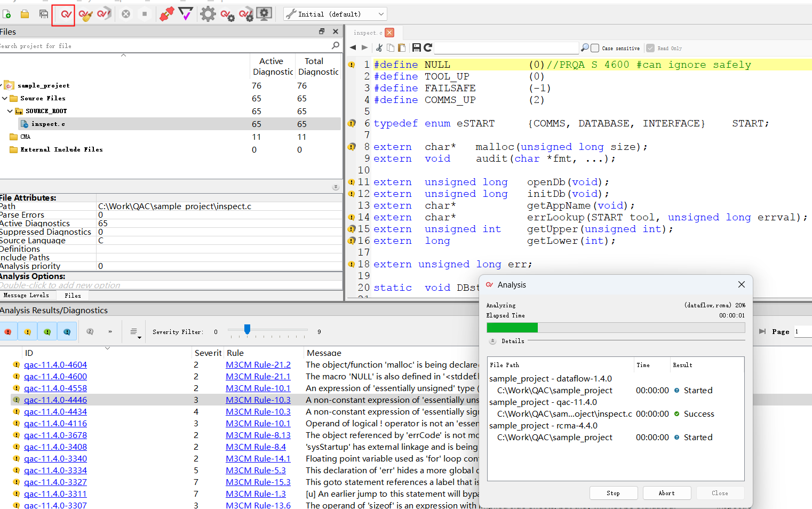
Task: Open project settings via gear icon
Action: click(208, 14)
